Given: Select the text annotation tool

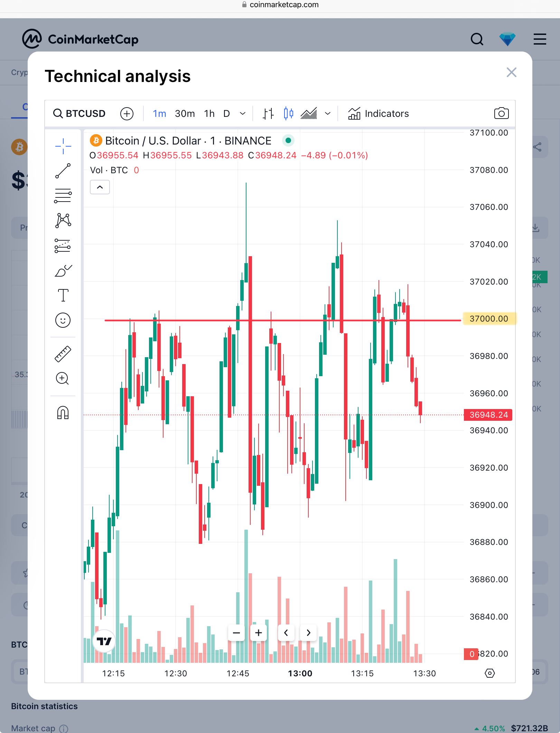Looking at the screenshot, I should tap(63, 296).
